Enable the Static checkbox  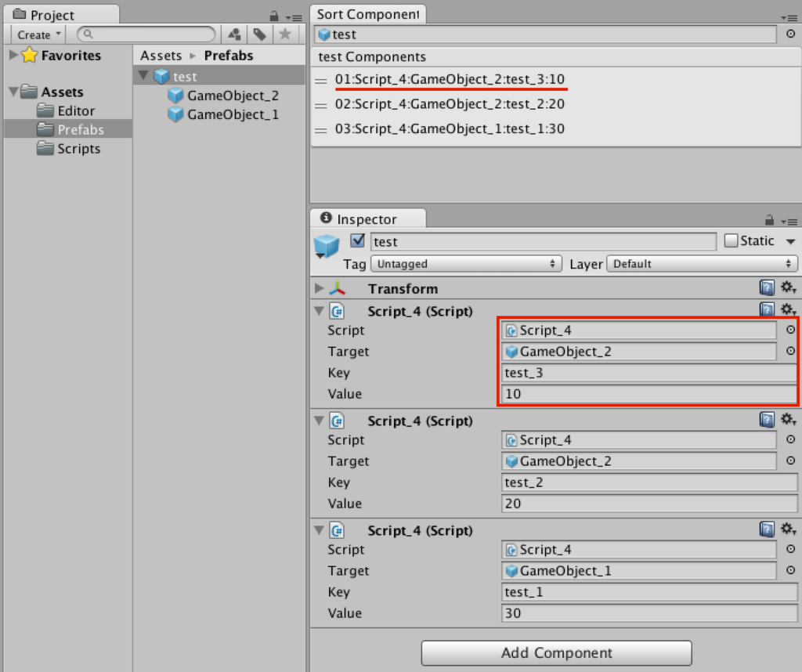click(x=731, y=240)
